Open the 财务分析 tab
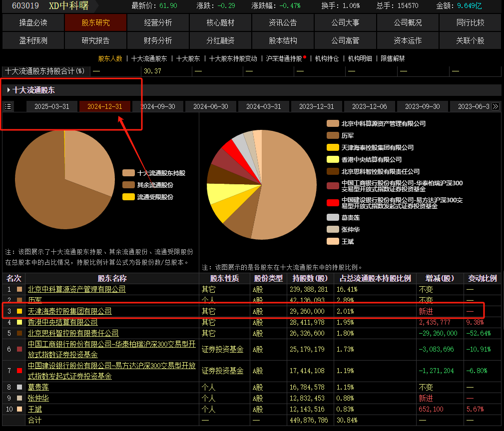This screenshot has width=504, height=431. coord(158,41)
